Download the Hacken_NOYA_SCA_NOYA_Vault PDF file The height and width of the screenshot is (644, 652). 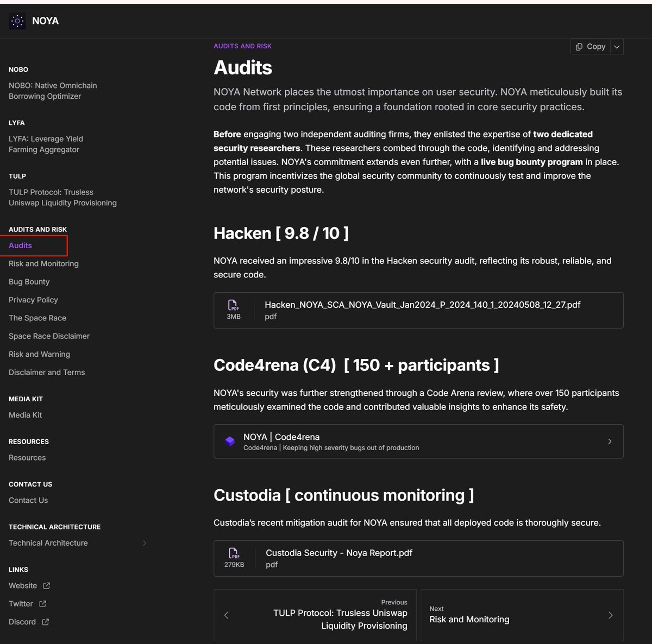418,310
